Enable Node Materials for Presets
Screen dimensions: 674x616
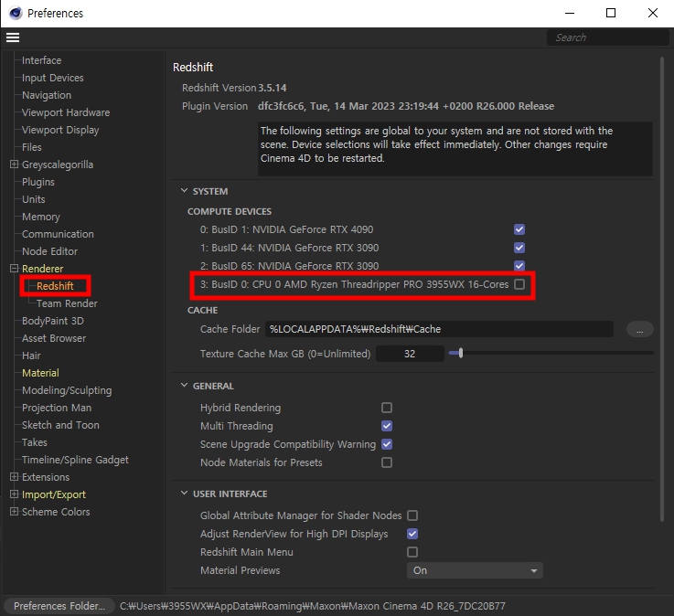(387, 462)
